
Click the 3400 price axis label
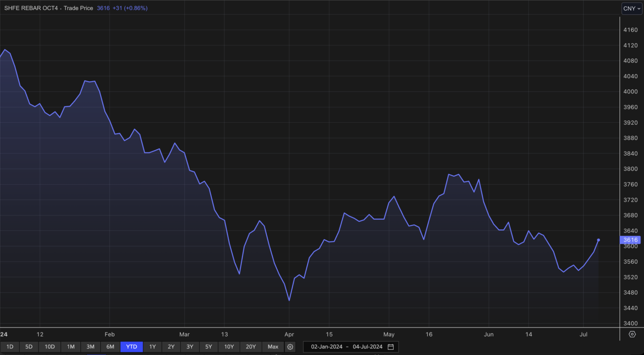(x=631, y=323)
